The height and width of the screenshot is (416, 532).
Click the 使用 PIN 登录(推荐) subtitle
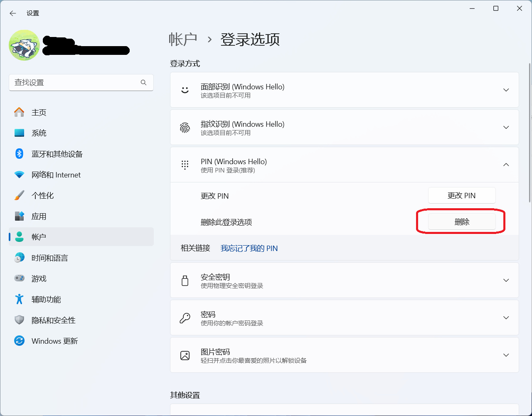pos(228,170)
